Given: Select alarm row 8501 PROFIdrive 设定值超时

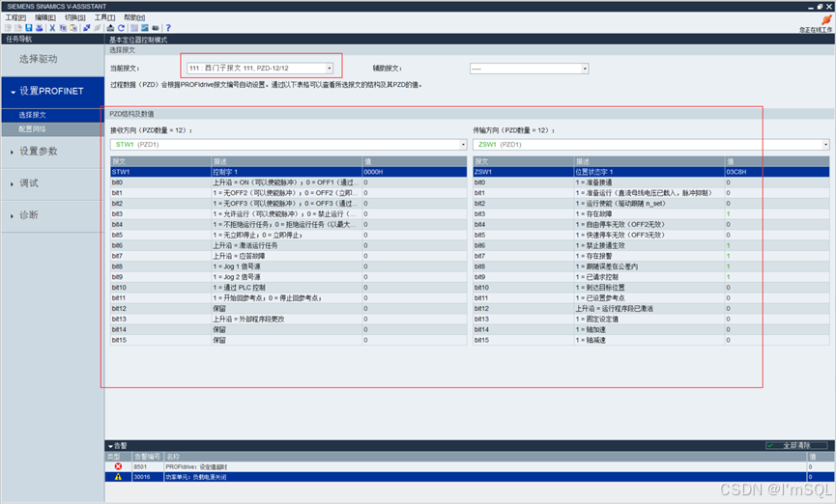Looking at the screenshot, I should 471,466.
